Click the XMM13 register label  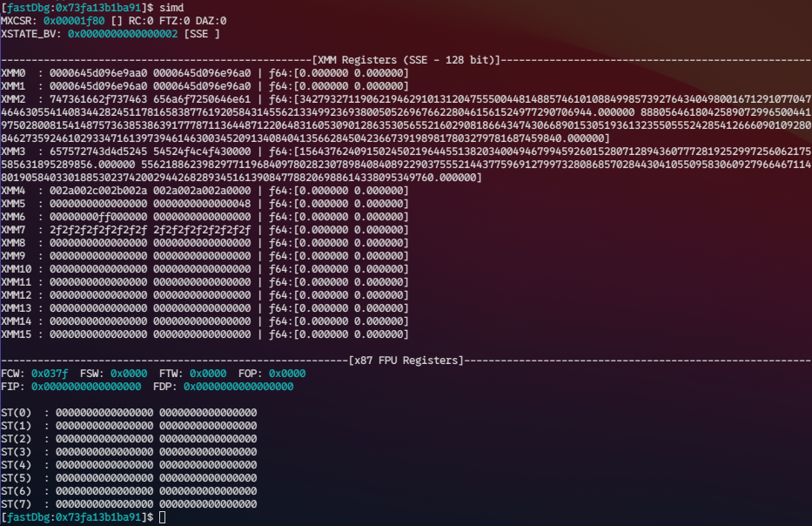(16, 307)
